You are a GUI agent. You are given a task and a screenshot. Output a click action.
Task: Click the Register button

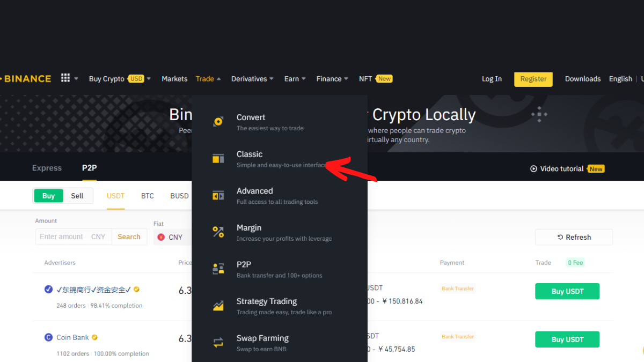(x=533, y=79)
